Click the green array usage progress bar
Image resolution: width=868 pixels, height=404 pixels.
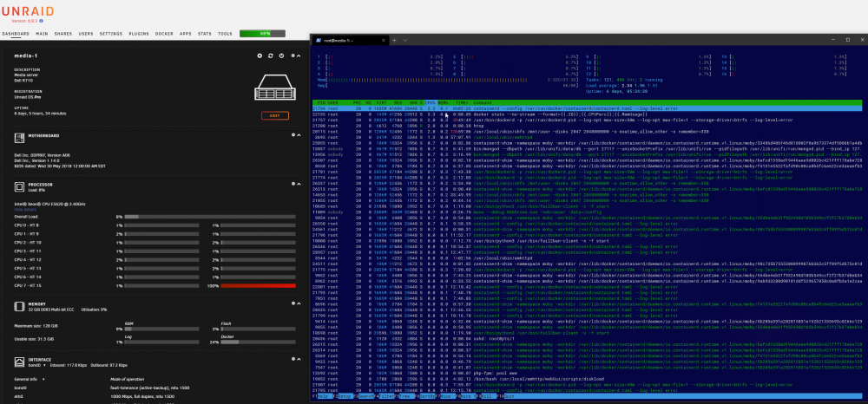click(x=262, y=34)
